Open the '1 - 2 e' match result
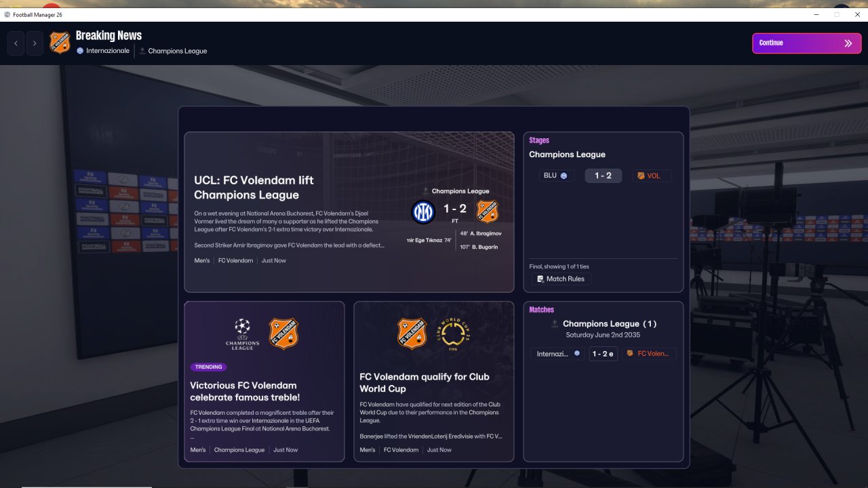Screen dimensions: 868x488 click(x=603, y=354)
